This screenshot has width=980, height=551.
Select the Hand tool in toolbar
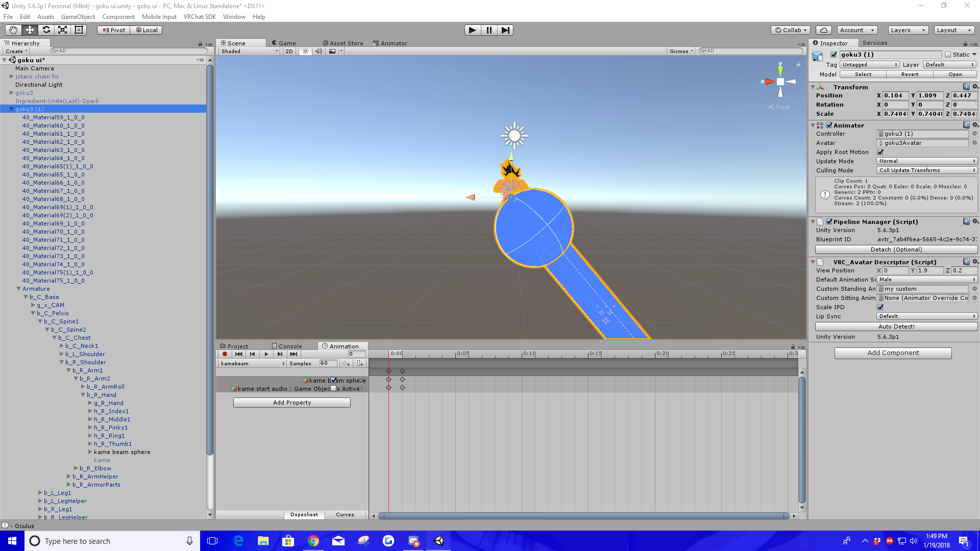13,30
